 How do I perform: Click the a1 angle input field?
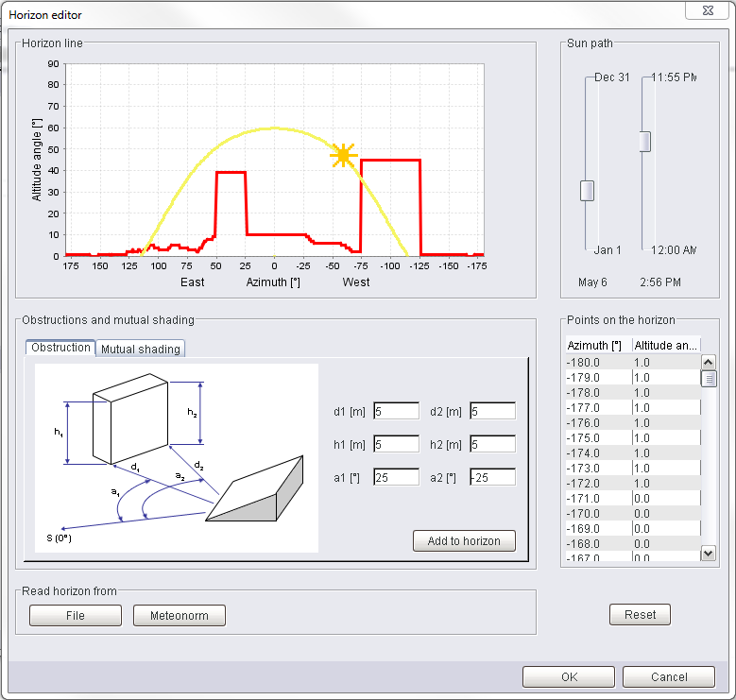(x=396, y=477)
